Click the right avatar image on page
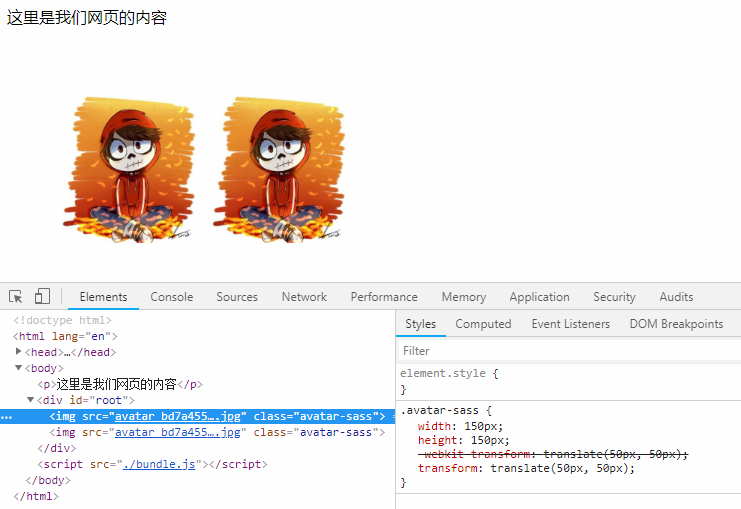The image size is (741, 509). (x=279, y=170)
